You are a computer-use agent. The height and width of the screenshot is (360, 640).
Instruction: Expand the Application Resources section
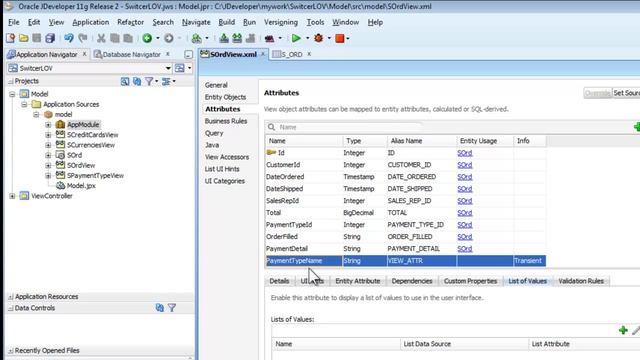pos(11,297)
